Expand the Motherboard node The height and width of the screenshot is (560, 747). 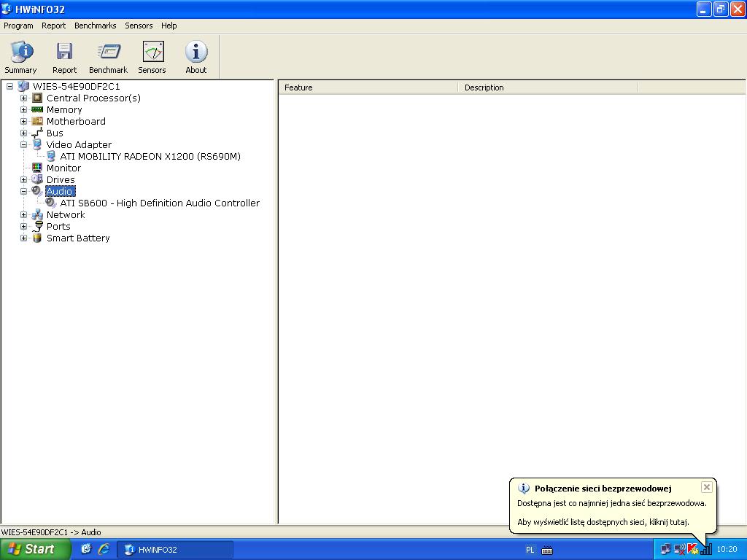[23, 122]
